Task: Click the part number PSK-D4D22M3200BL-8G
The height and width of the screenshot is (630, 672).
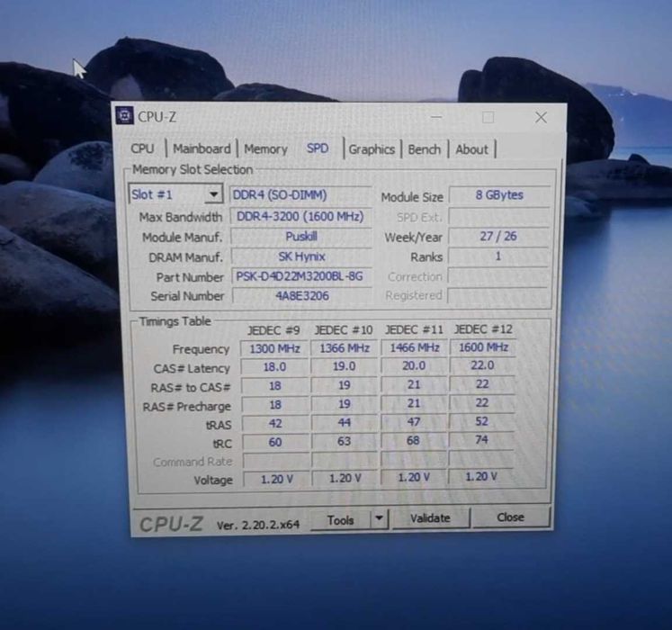Action: pos(301,275)
